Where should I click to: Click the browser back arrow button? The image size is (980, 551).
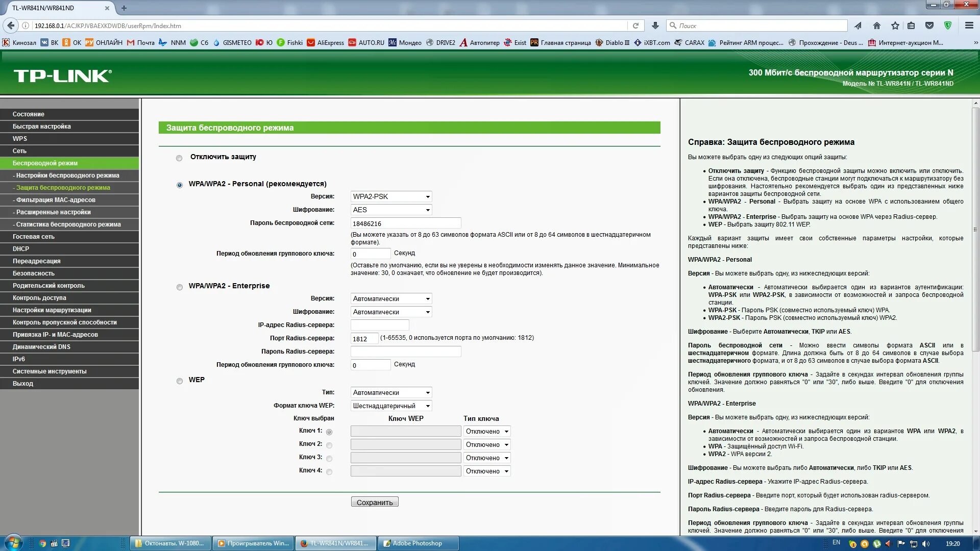(11, 26)
